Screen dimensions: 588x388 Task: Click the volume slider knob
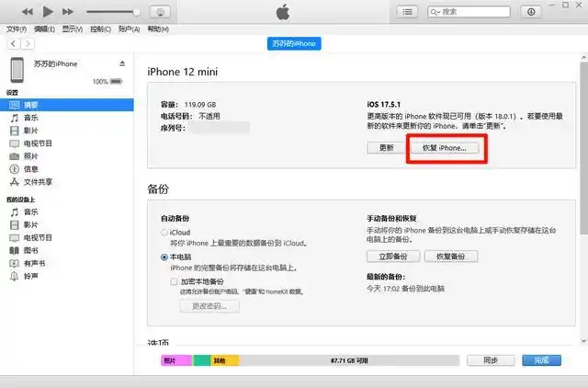click(x=137, y=12)
